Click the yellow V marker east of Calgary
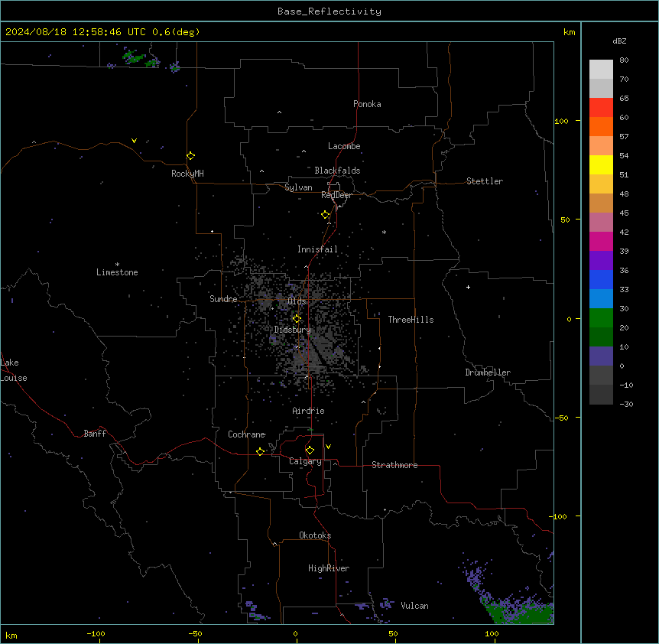Viewport: 659px width, 644px height. point(328,447)
